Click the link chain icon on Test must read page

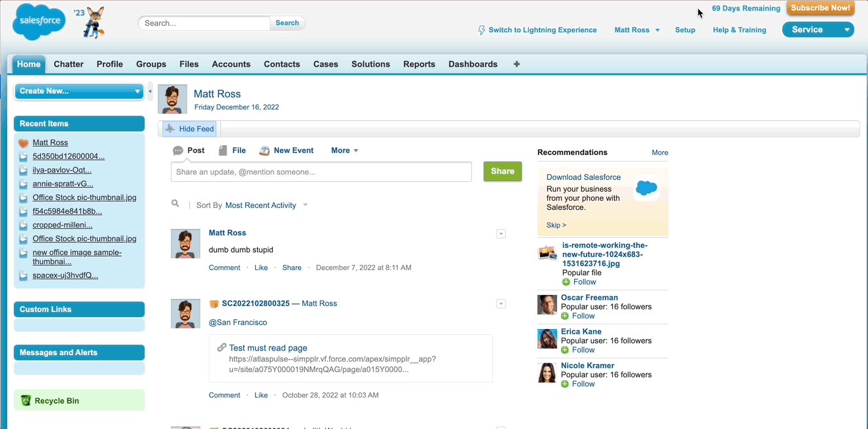click(222, 348)
